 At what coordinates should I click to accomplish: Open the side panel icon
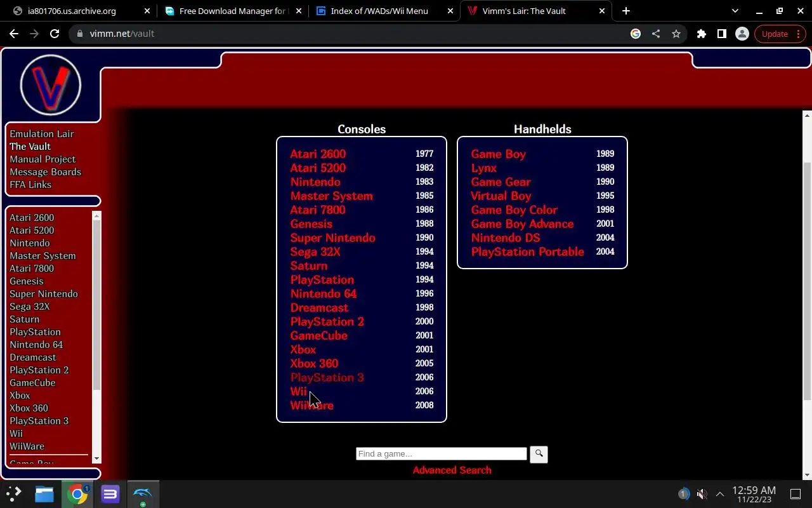(722, 34)
